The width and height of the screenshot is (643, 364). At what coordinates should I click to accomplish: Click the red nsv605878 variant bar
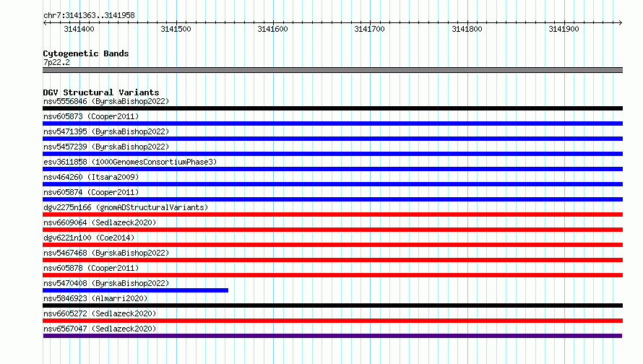coord(332,275)
